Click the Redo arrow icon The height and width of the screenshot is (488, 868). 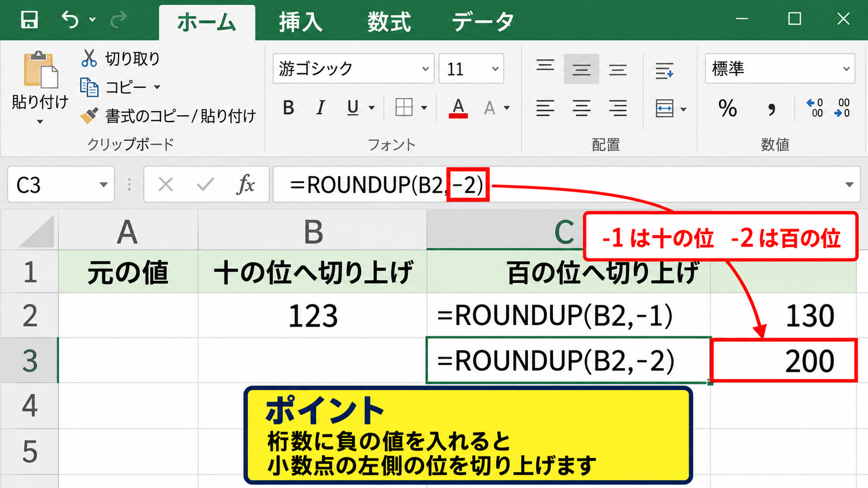(119, 20)
